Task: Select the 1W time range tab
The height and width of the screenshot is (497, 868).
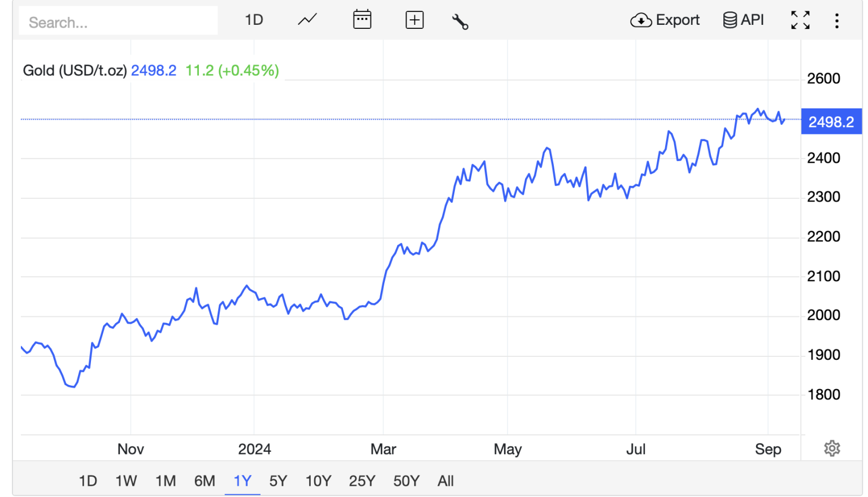Action: click(x=126, y=481)
